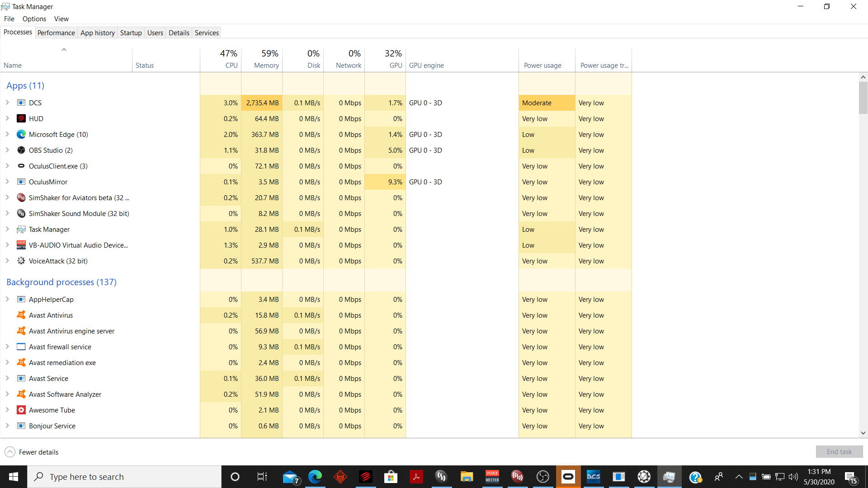The image size is (868, 488).
Task: Click the End task button
Action: click(x=839, y=452)
